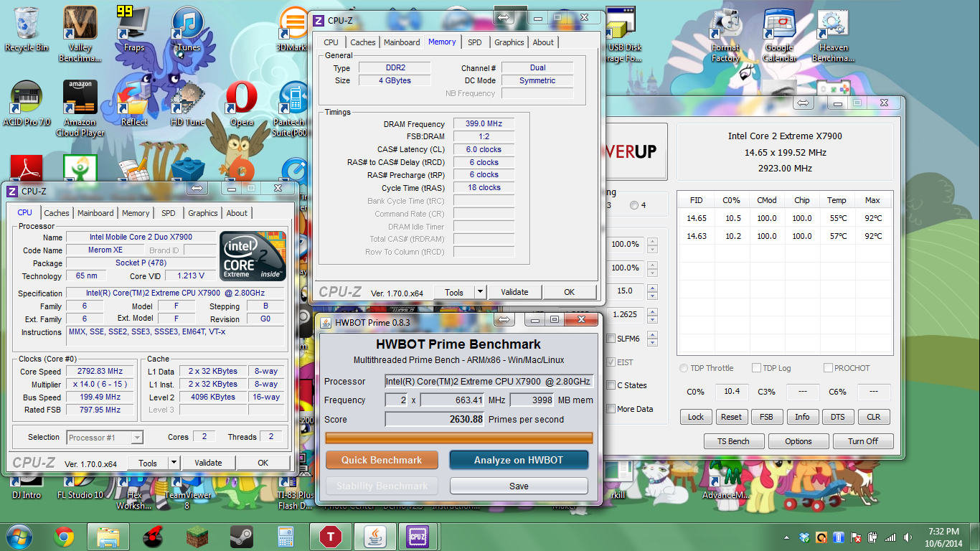The image size is (980, 551).
Task: Switch to the CPU-Z taskbar icon
Action: pos(418,536)
